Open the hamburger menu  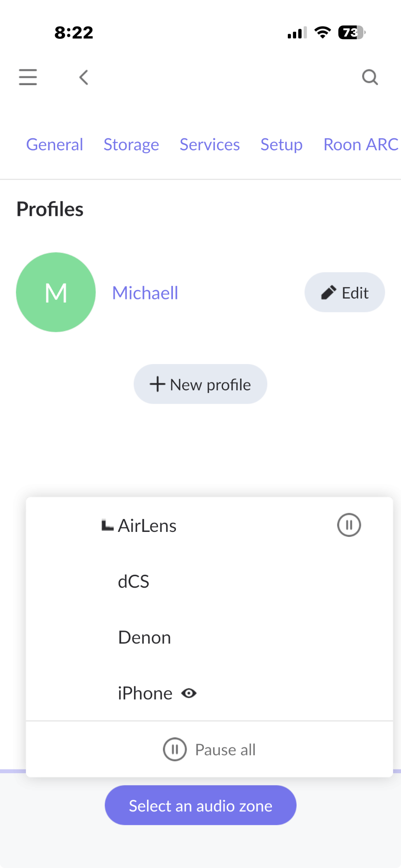[x=28, y=77]
